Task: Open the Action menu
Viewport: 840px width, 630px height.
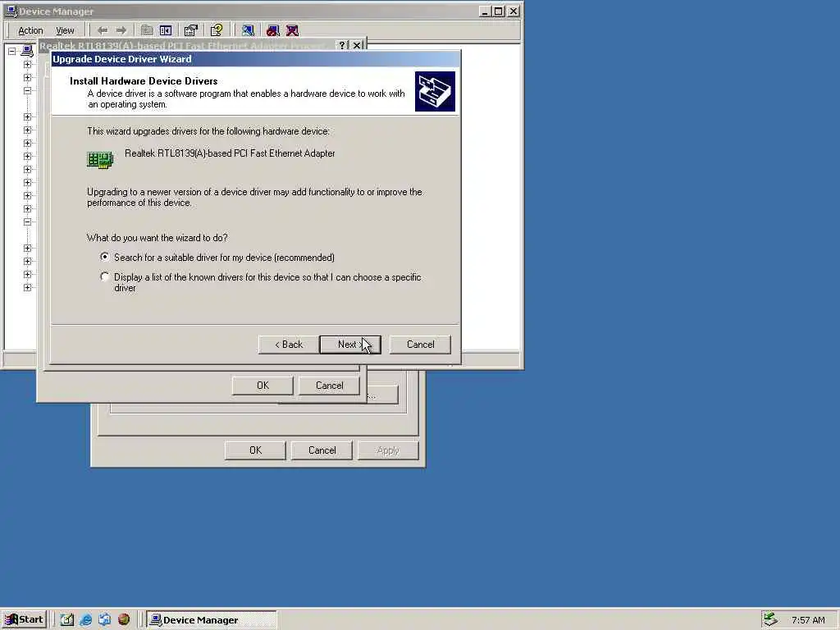Action: pyautogui.click(x=30, y=30)
